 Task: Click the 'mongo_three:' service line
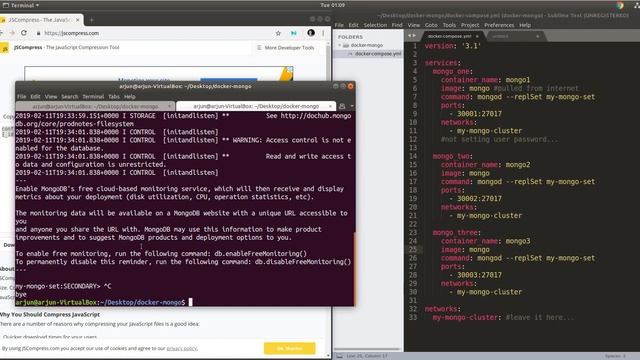[456, 233]
